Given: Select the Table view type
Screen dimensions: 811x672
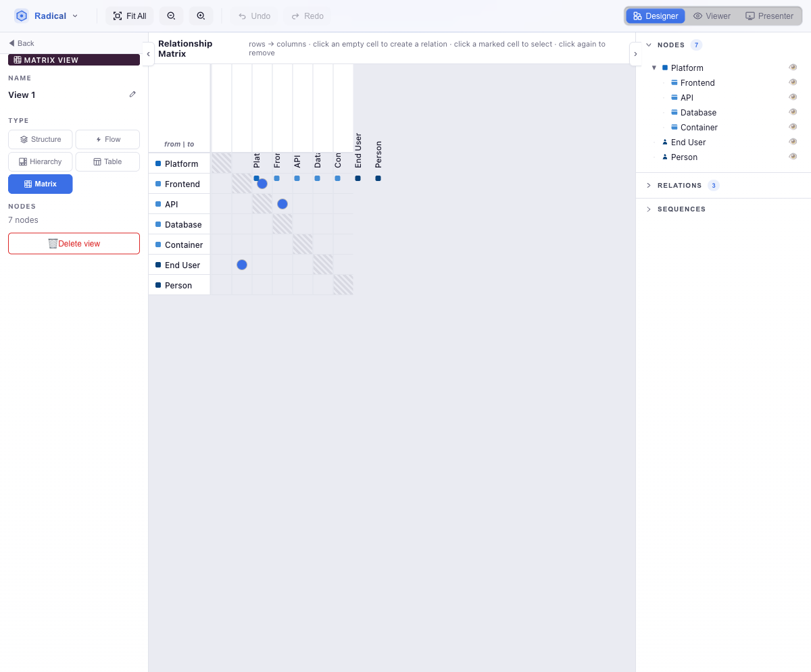Looking at the screenshot, I should point(107,161).
